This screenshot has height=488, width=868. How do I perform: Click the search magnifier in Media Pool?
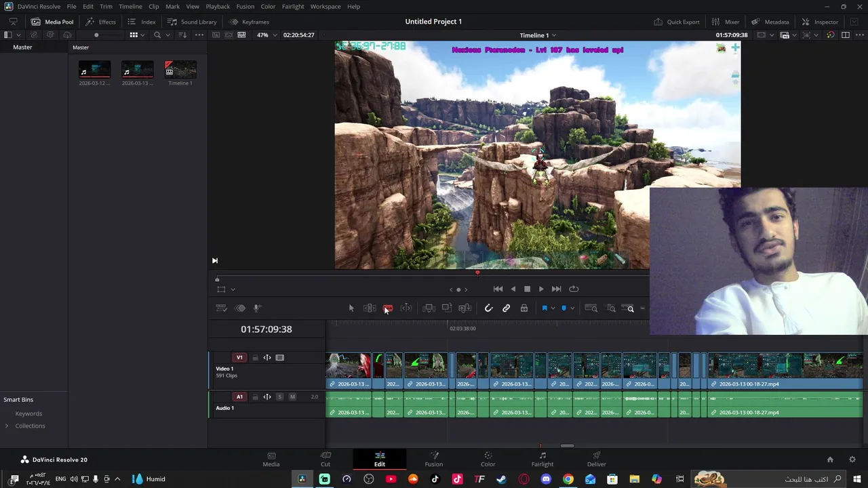157,35
